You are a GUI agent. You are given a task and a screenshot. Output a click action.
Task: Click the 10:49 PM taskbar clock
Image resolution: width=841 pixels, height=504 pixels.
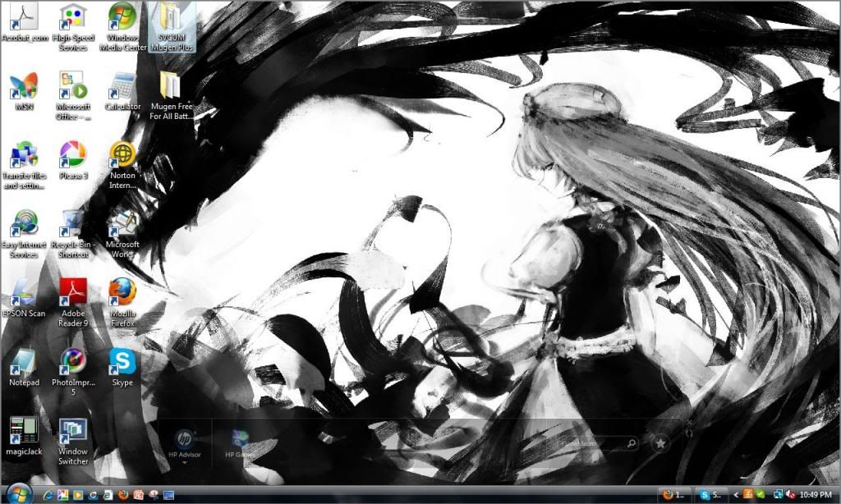pos(816,495)
